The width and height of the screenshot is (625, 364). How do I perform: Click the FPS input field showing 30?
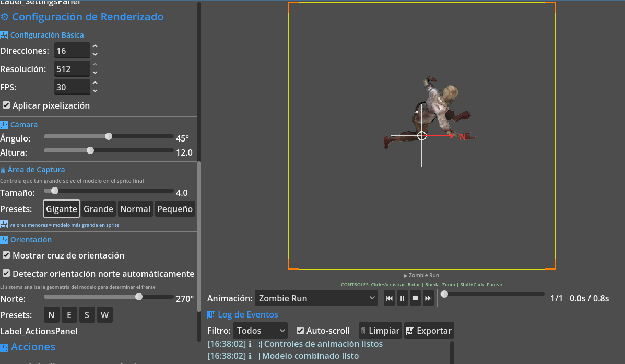tap(72, 87)
